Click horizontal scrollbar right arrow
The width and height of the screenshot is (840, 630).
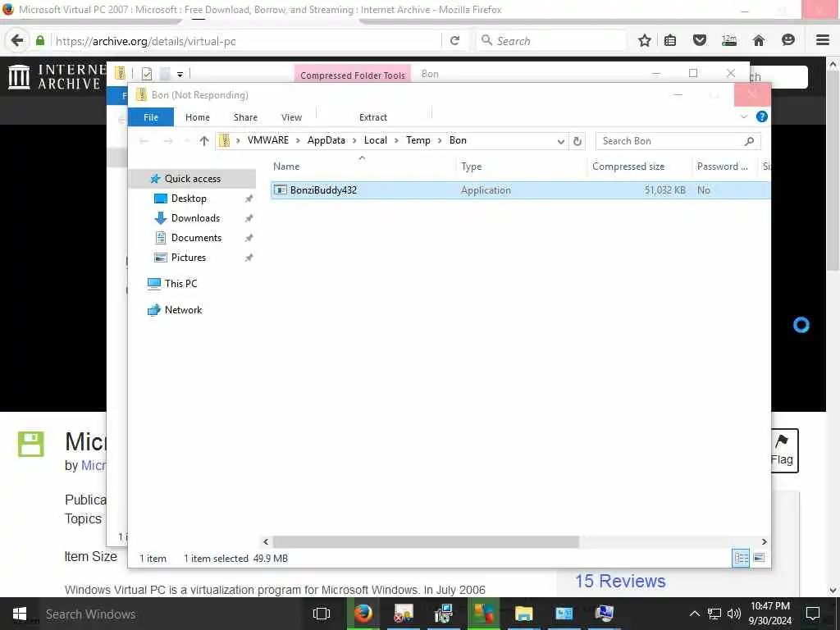coord(765,542)
